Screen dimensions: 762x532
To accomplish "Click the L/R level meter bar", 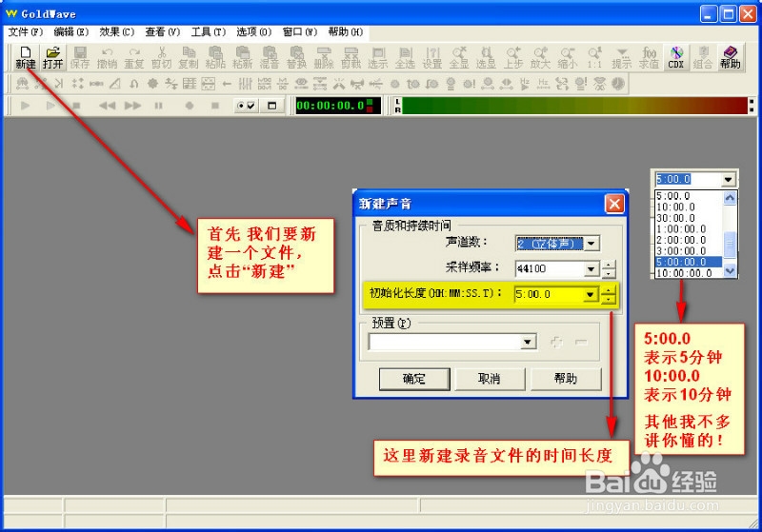I will point(575,106).
